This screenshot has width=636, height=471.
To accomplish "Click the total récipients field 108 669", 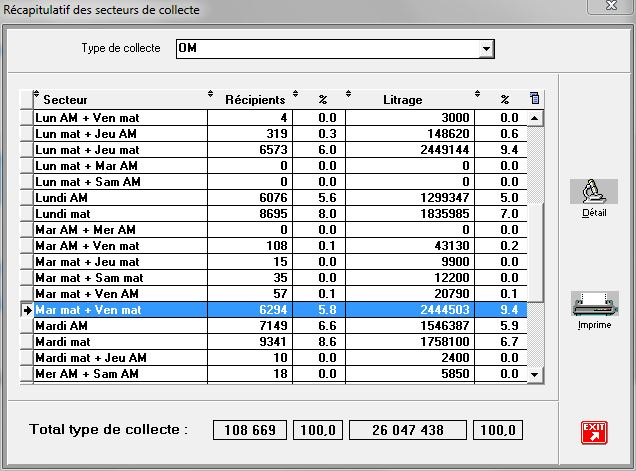I will (249, 430).
